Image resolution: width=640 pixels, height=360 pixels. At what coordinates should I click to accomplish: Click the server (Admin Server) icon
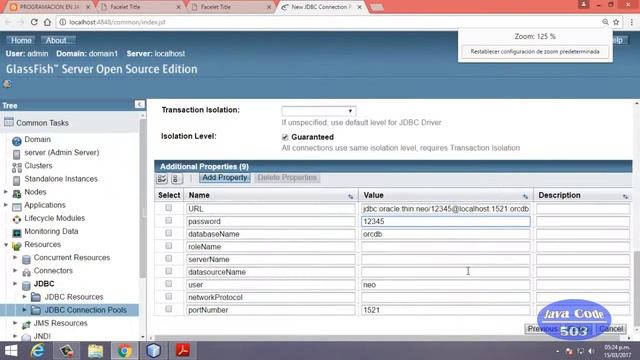pyautogui.click(x=16, y=154)
